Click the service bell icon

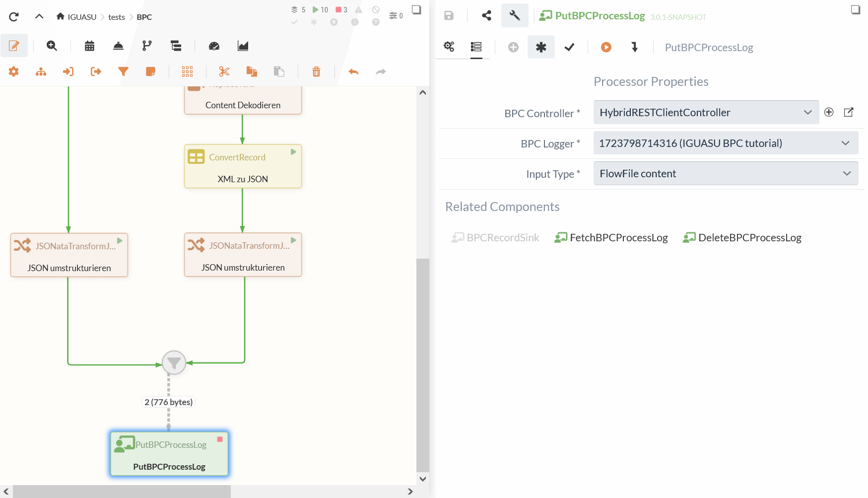(x=118, y=46)
